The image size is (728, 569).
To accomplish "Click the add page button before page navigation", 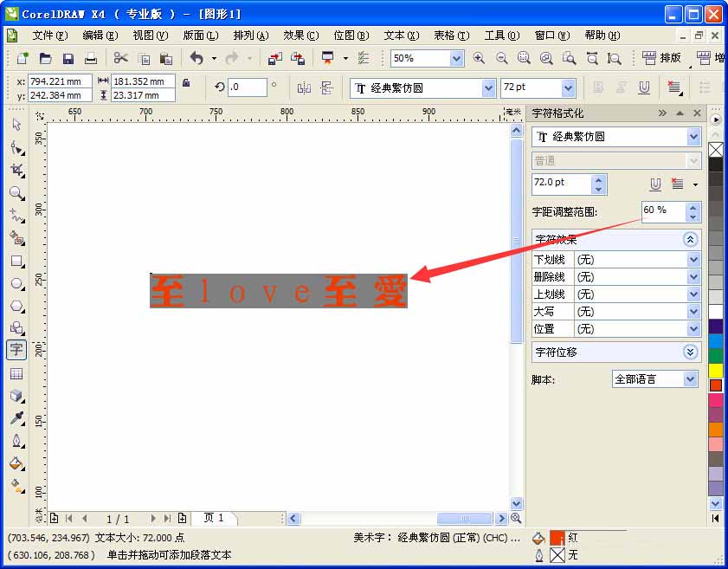I will 55,519.
